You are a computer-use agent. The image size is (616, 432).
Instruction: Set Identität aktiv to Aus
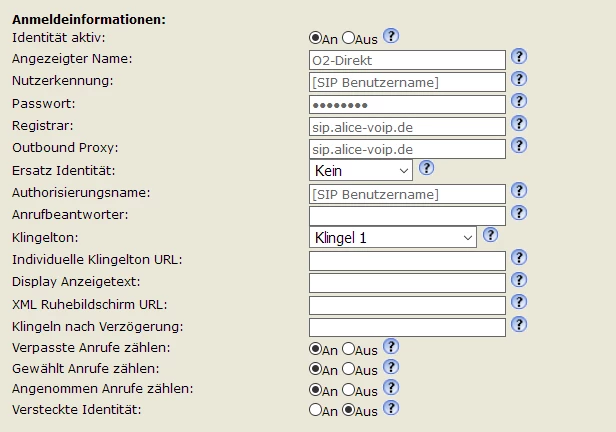click(348, 38)
